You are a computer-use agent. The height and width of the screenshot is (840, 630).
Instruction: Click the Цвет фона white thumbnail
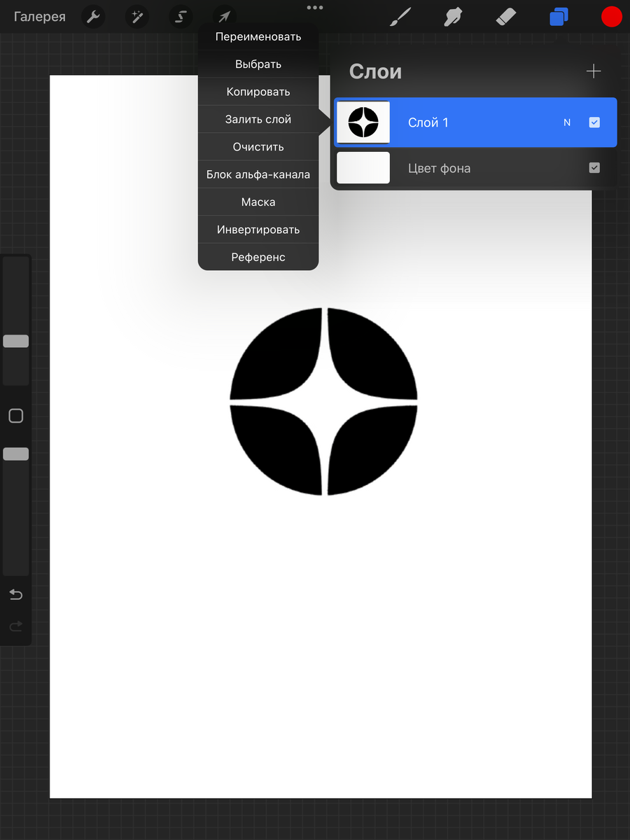(x=363, y=168)
